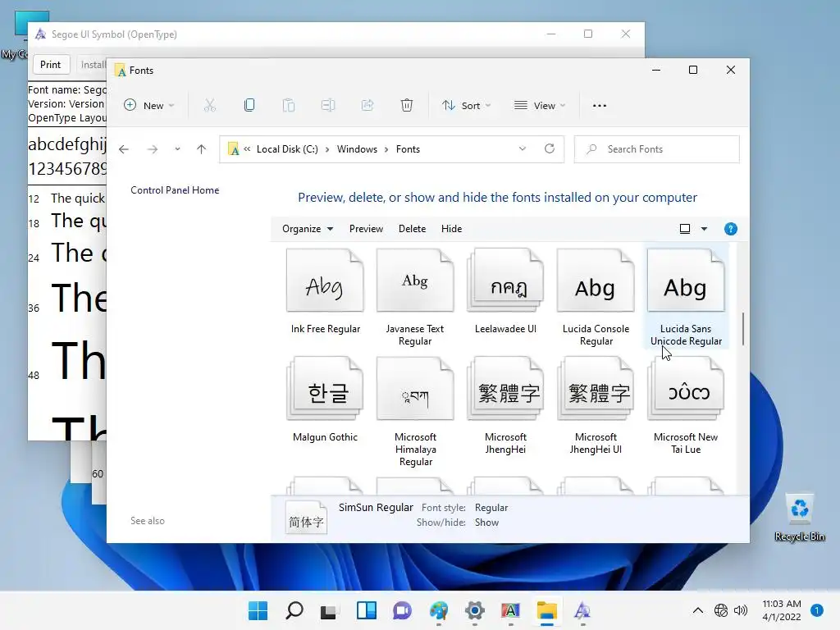Viewport: 840px width, 630px height.
Task: Select Lucida Sans Unicode Regular font
Action: 686,297
